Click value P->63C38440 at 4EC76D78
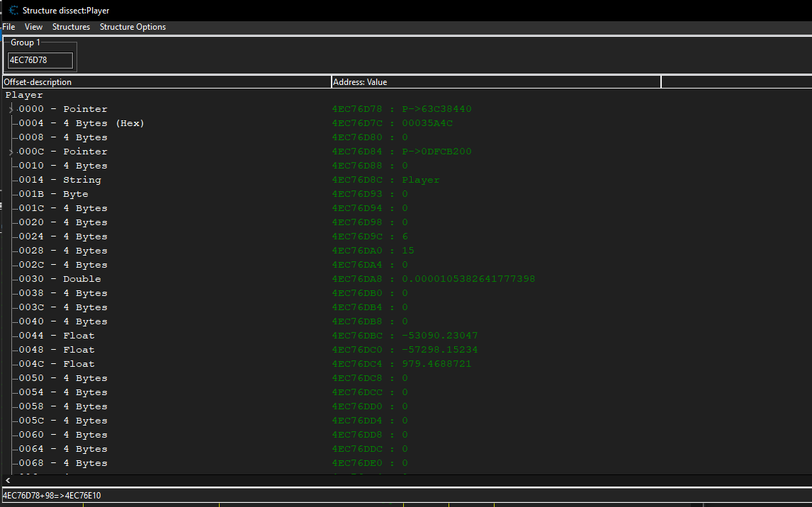The image size is (812, 507). click(x=436, y=109)
